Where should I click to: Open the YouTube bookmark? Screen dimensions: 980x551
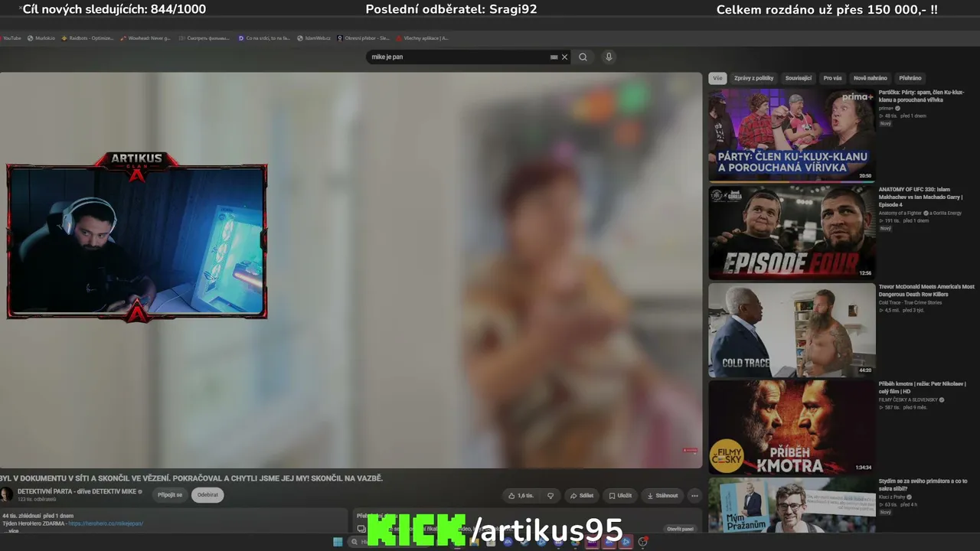tap(11, 37)
